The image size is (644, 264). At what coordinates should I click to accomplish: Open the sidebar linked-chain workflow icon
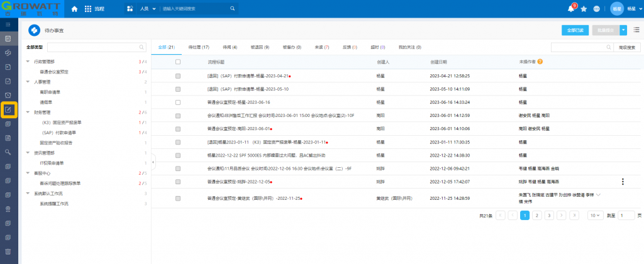click(x=8, y=53)
